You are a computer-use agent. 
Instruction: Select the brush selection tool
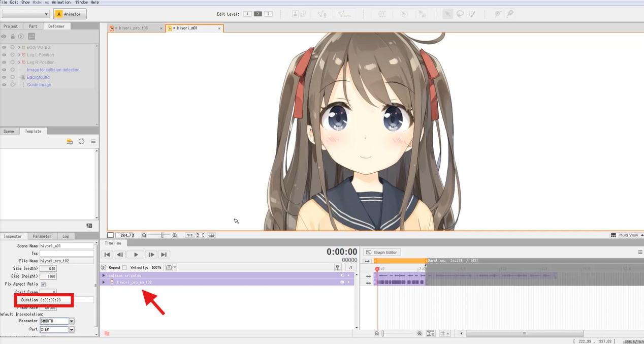point(472,14)
